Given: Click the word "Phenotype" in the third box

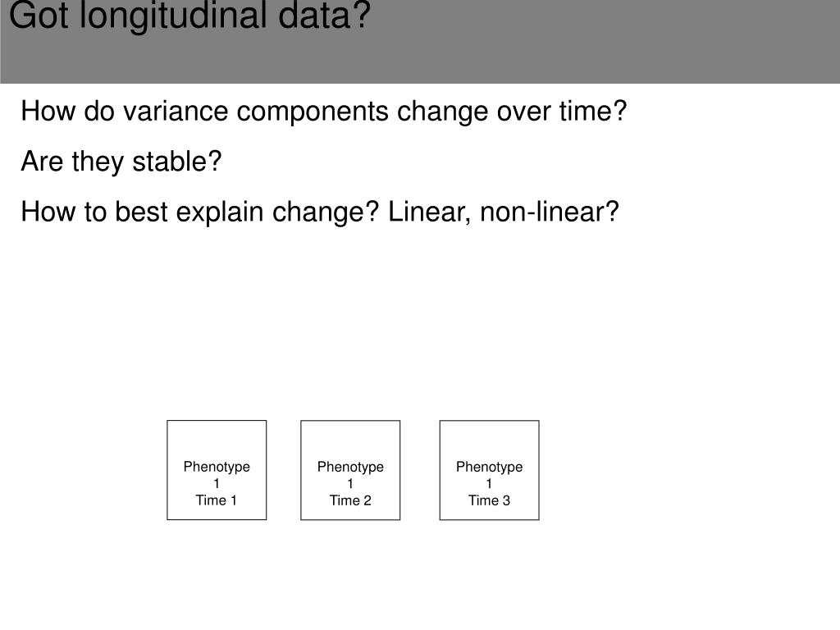Looking at the screenshot, I should (x=489, y=467).
